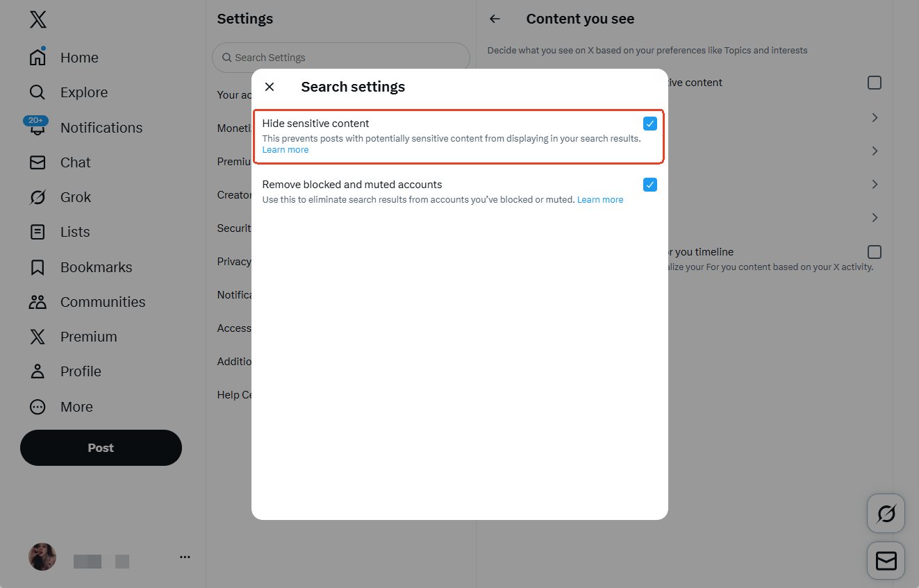Open your Bookmarks
Viewport: 919px width, 588px height.
coord(95,267)
